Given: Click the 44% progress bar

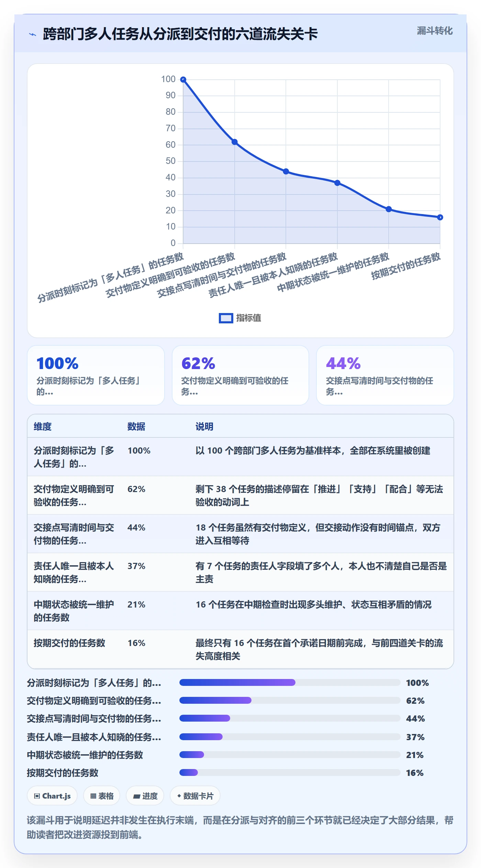Looking at the screenshot, I should tap(290, 718).
